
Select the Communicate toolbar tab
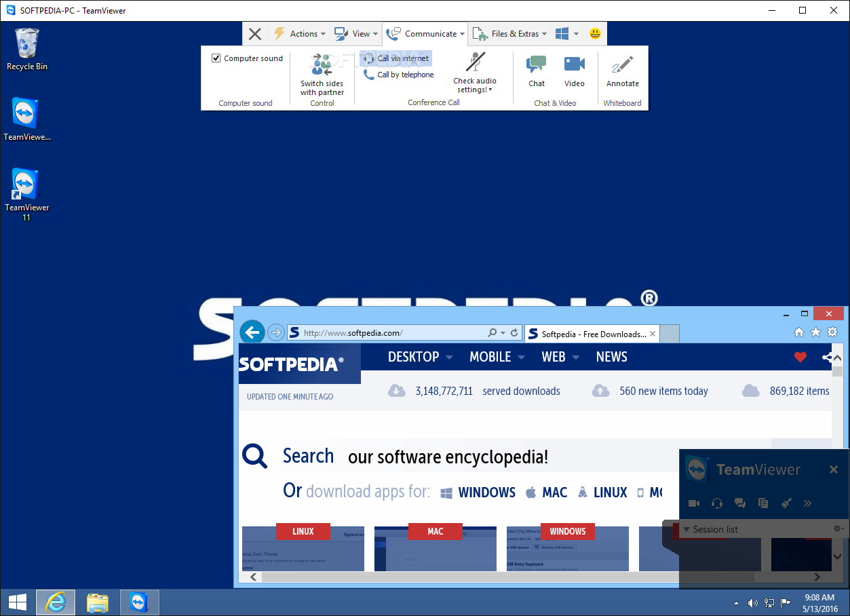425,34
